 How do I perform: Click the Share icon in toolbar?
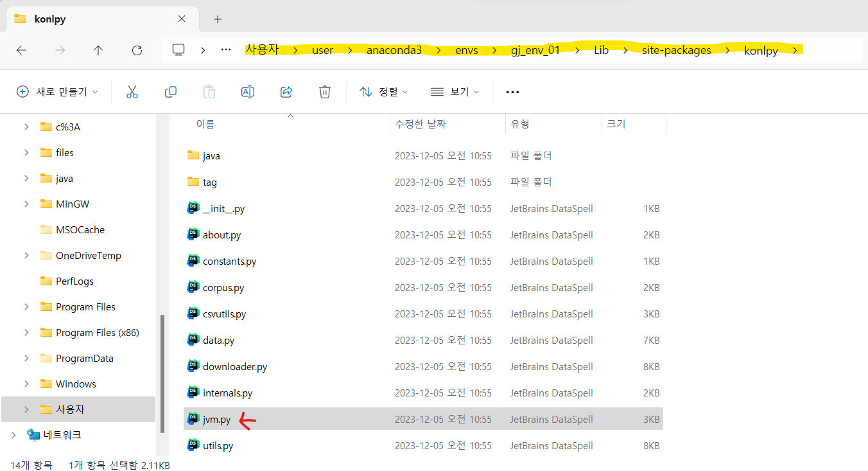click(x=286, y=92)
